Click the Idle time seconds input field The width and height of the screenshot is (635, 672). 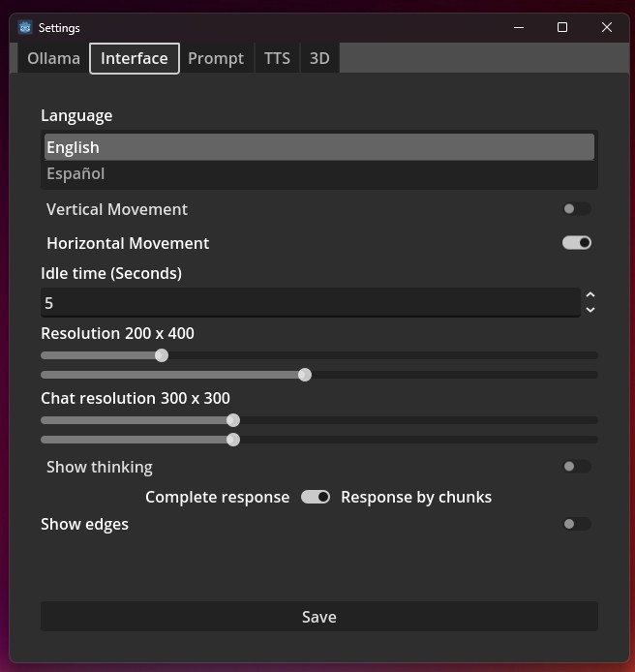click(x=311, y=303)
